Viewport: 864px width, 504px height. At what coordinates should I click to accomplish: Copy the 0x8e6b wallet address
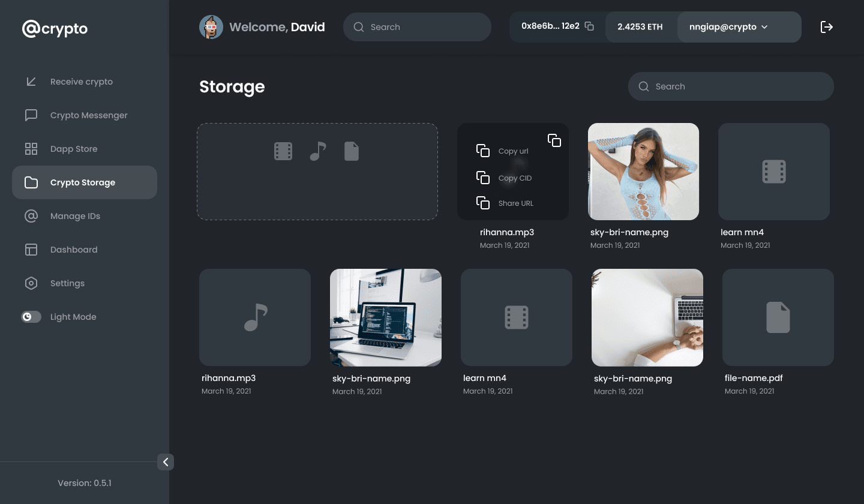pyautogui.click(x=589, y=26)
